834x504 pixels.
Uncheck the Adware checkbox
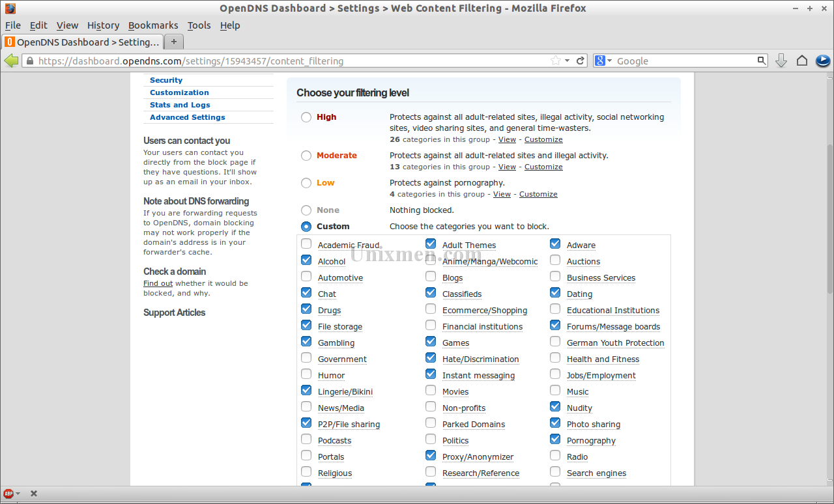(555, 244)
